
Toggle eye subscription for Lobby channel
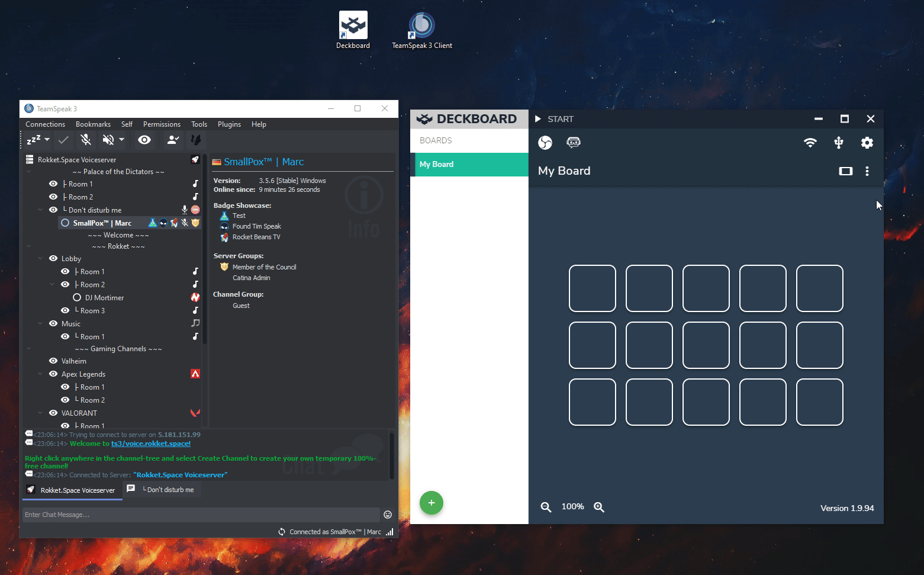coord(53,258)
